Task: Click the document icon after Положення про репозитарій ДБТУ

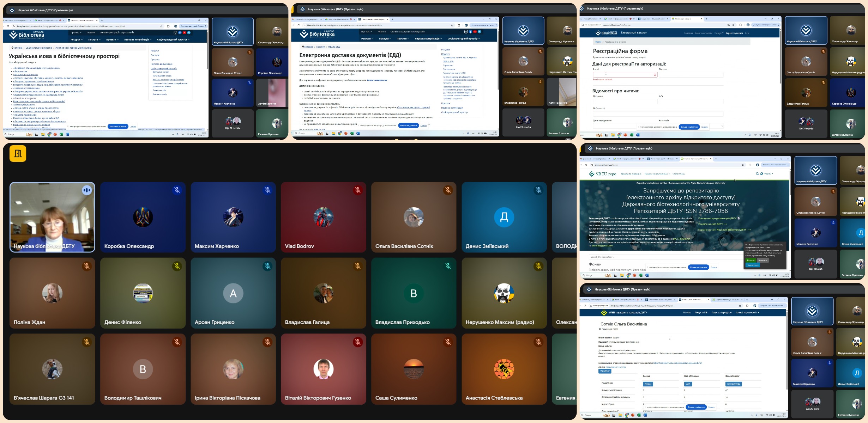Action: (x=739, y=219)
